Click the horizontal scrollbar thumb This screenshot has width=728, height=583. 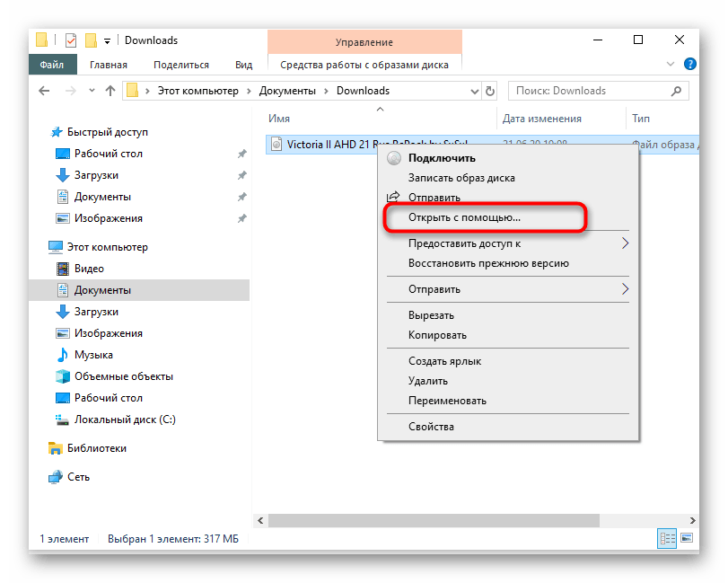[434, 521]
